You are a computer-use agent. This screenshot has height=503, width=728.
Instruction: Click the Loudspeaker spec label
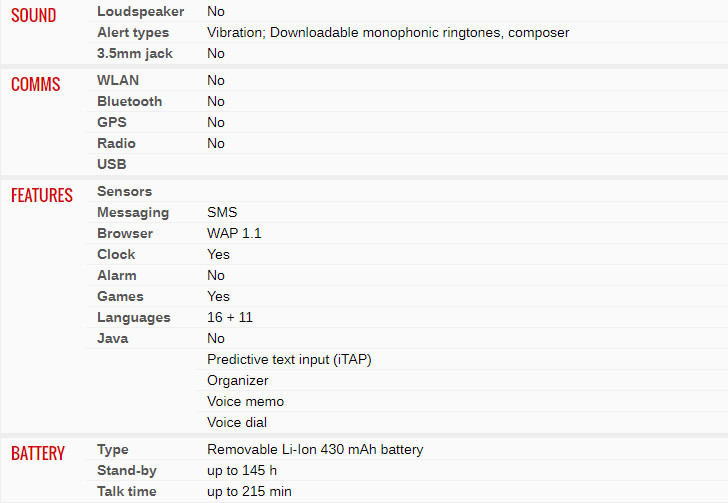coord(140,11)
